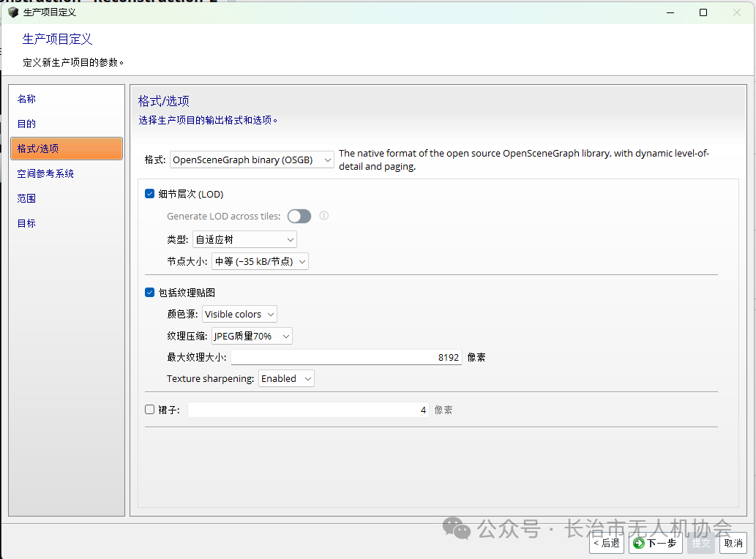The image size is (756, 559).
Task: Open the 类型 自适应树 dropdown
Action: pyautogui.click(x=244, y=239)
